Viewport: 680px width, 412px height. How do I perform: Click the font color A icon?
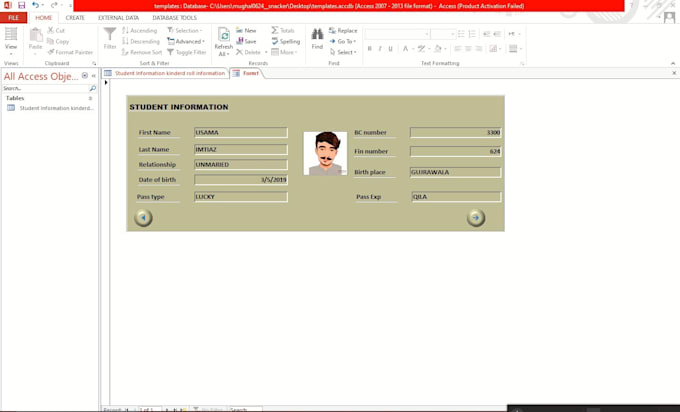(x=405, y=49)
